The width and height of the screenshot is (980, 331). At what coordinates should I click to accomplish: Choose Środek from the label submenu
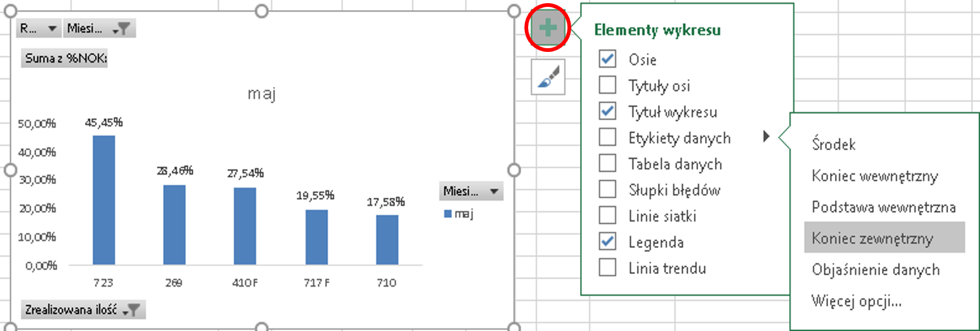coord(834,145)
